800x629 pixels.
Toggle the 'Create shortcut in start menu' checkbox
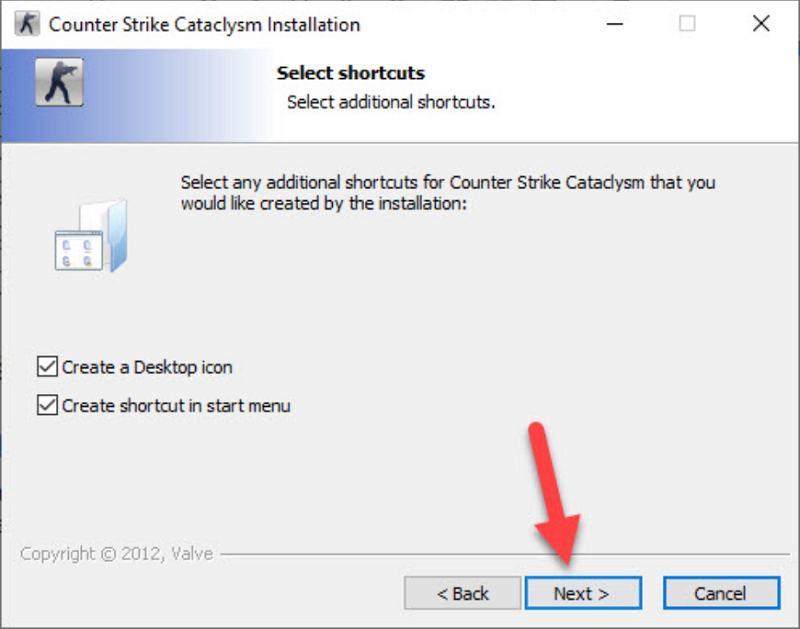coord(47,406)
